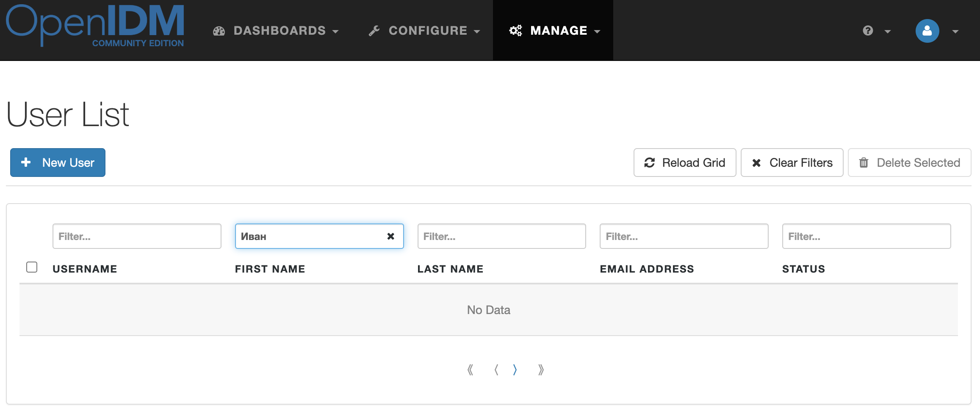Go to the last page of results
This screenshot has width=980, height=408.
pos(541,370)
